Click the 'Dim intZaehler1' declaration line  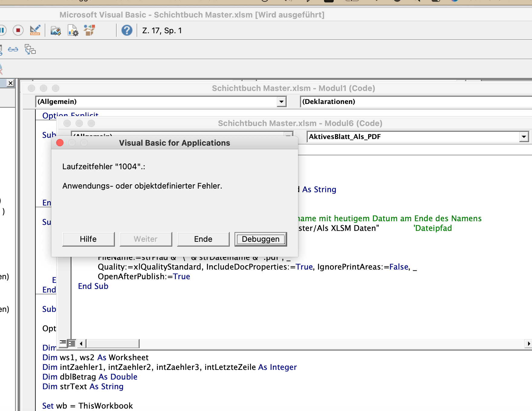[170, 367]
